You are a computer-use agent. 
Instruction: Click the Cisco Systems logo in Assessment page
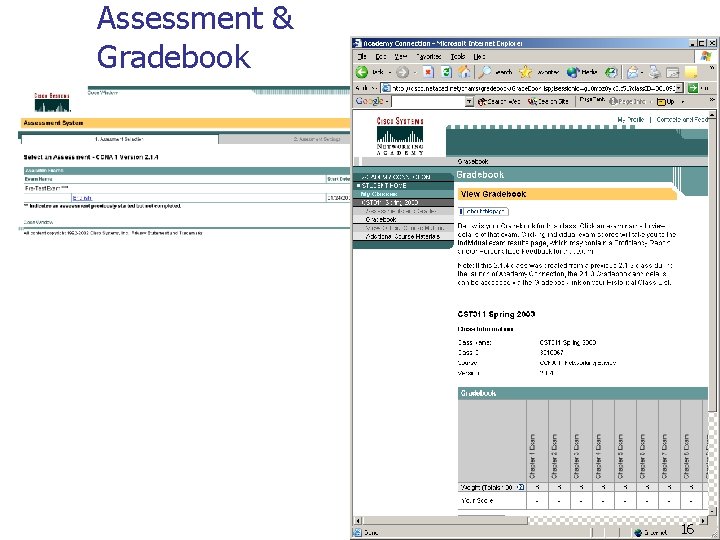click(x=52, y=102)
